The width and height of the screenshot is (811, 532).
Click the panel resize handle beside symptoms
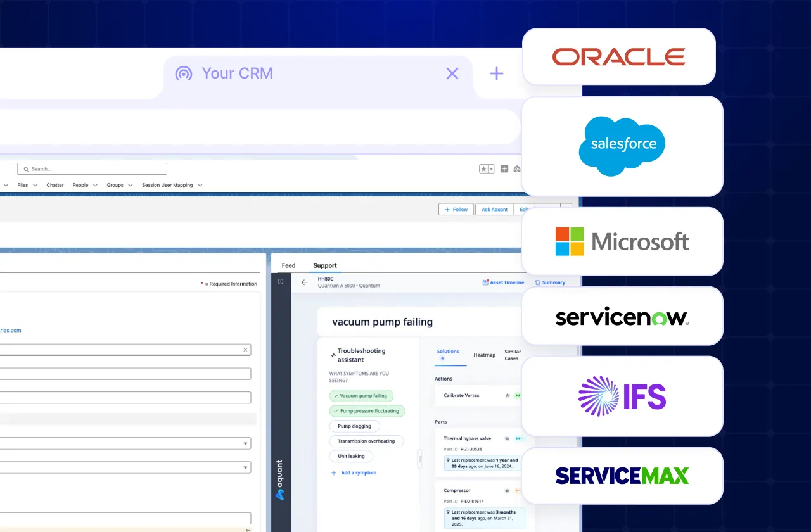point(419,459)
